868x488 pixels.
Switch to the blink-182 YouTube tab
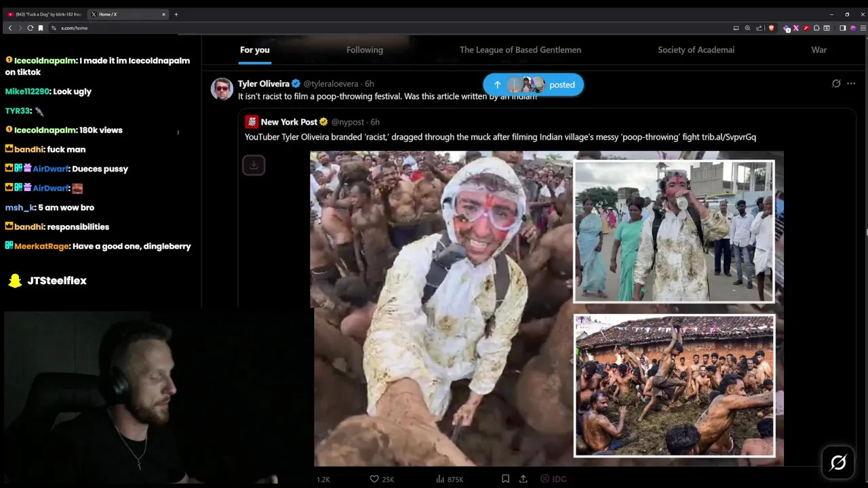click(x=45, y=14)
